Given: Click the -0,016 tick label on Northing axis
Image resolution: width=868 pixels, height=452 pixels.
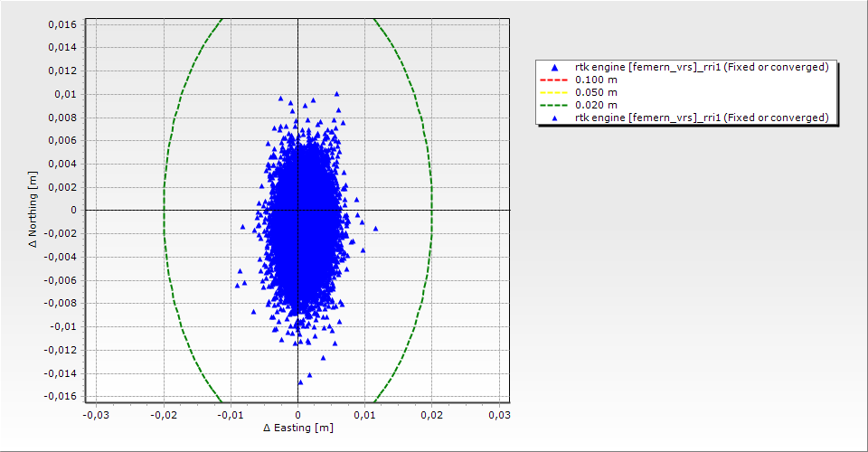Looking at the screenshot, I should tap(61, 397).
